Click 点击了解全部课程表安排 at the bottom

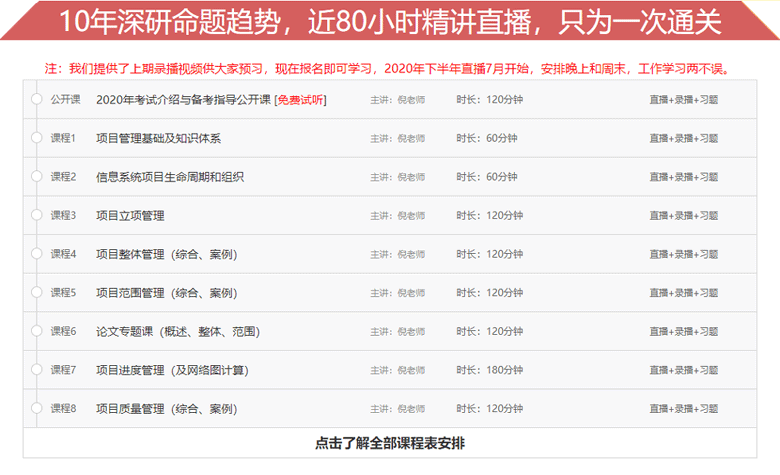pyautogui.click(x=389, y=443)
